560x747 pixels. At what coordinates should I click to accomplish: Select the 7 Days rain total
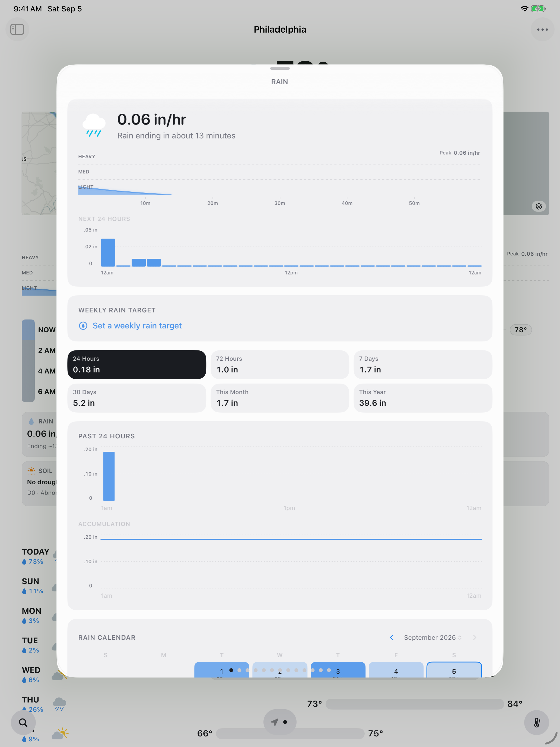(x=423, y=365)
